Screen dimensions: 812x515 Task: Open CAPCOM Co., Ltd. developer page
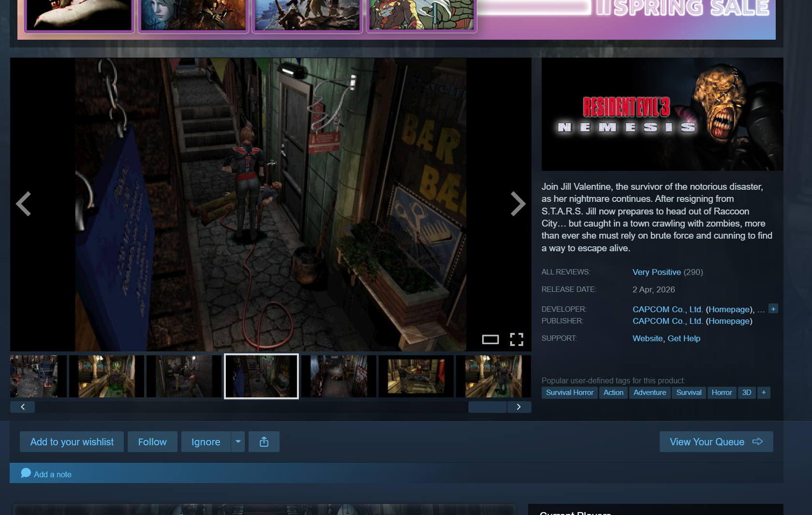pyautogui.click(x=667, y=309)
